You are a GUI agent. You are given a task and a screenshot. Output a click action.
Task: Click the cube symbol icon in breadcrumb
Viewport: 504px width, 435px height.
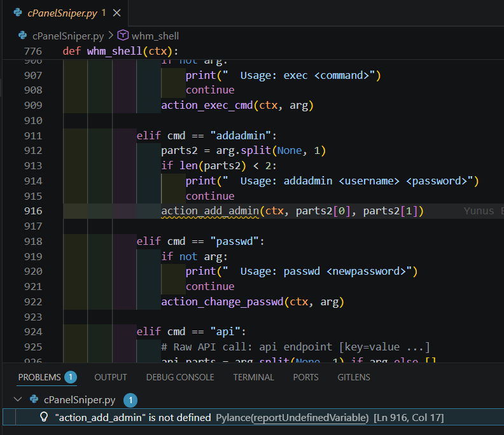coord(123,36)
